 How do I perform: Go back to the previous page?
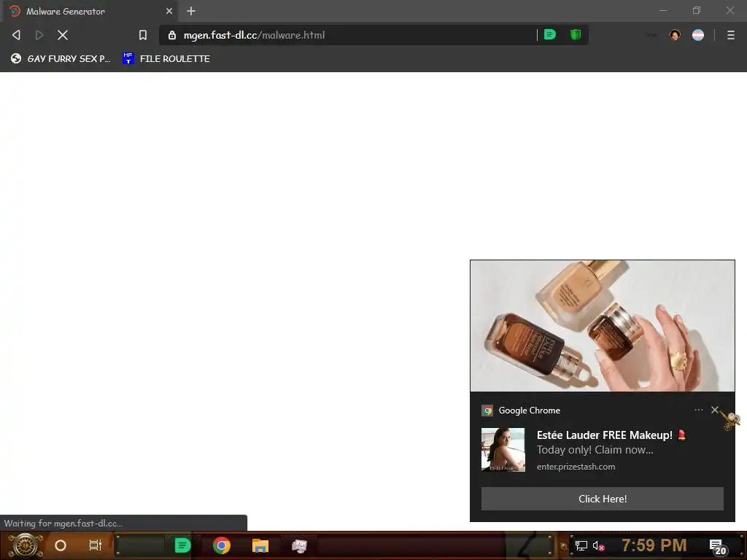(16, 35)
